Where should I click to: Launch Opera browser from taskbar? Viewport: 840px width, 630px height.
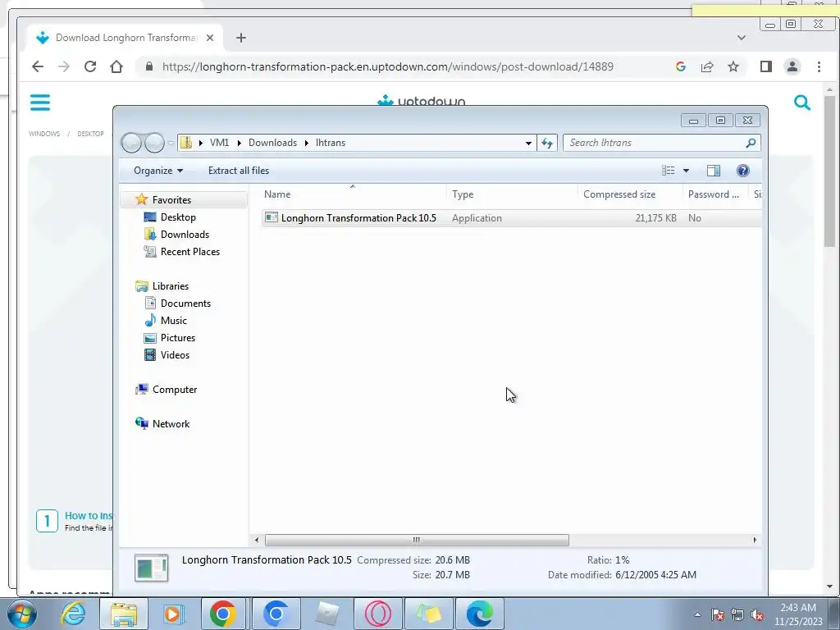377,614
